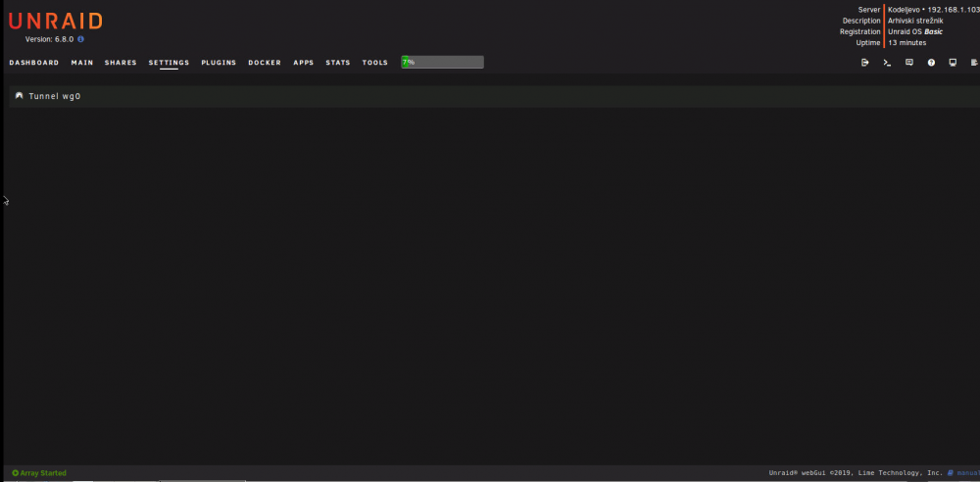This screenshot has height=482, width=980.
Task: Click the Unraid logo
Action: [55, 22]
